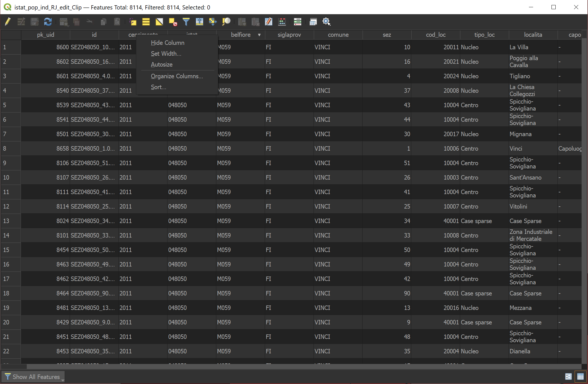Select Organize Columns menu entry
The width and height of the screenshot is (588, 384).
point(177,76)
